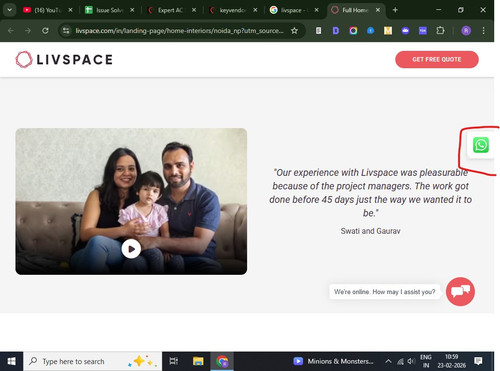Open the Chrome three-dot menu
Image resolution: width=500 pixels, height=371 pixels.
[x=483, y=31]
